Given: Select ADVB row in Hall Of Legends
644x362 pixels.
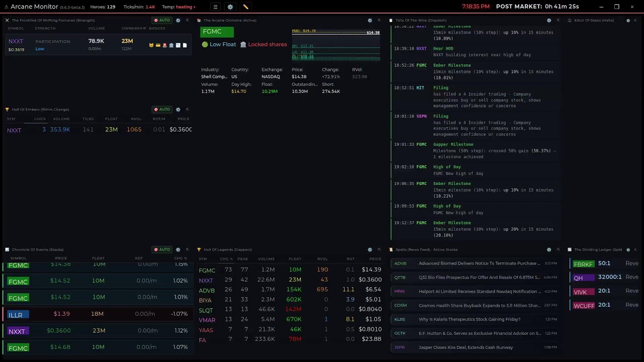Looking at the screenshot, I should click(290, 290).
